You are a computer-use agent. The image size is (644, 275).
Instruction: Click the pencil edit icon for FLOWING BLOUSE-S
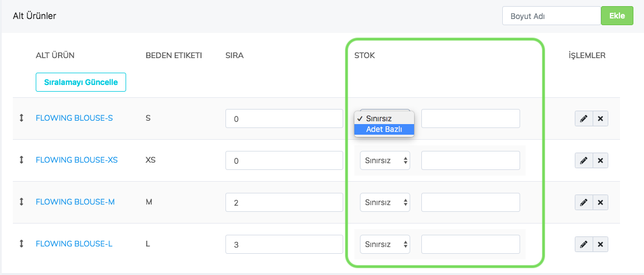583,118
